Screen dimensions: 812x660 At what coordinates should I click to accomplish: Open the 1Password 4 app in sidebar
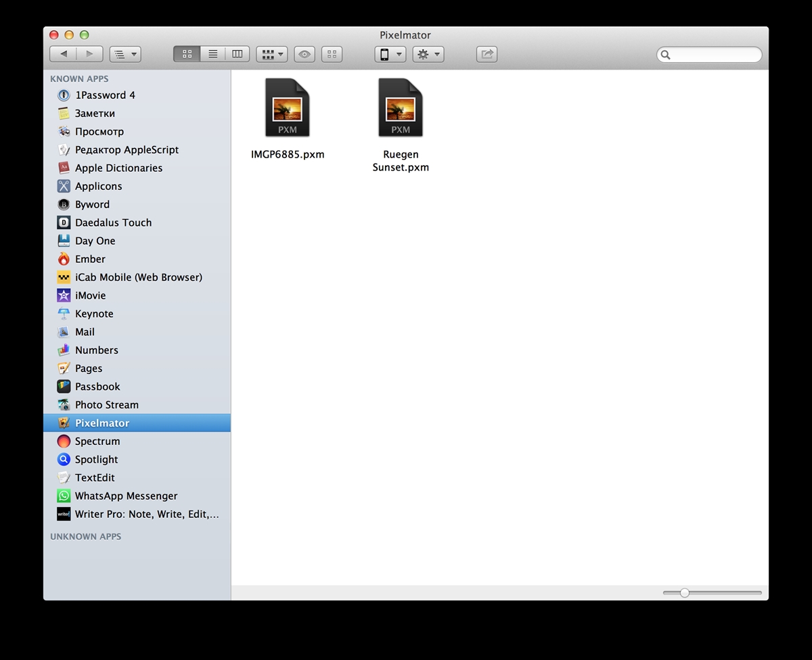click(105, 95)
